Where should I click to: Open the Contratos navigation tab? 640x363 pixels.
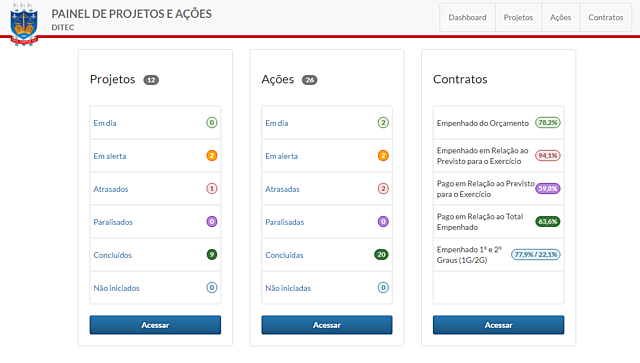click(606, 18)
